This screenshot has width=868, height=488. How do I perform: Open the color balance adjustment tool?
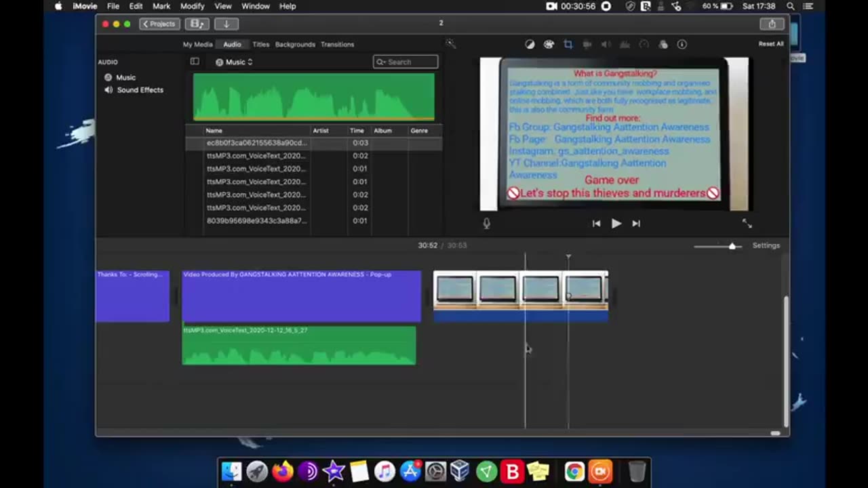tap(530, 44)
